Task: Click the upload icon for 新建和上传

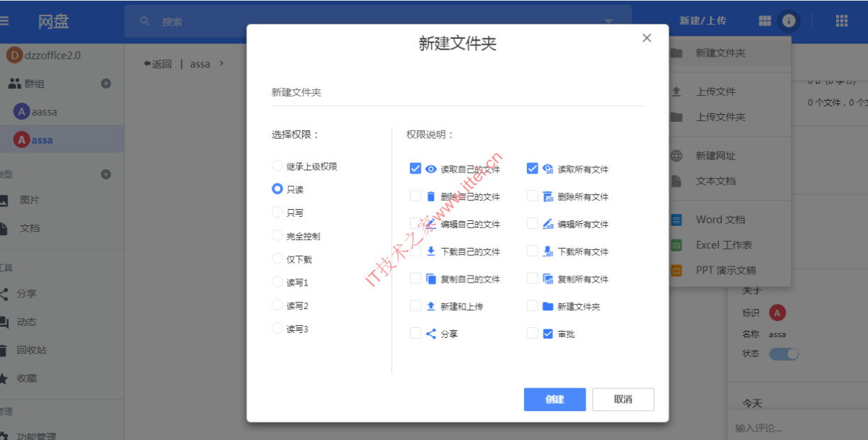Action: pyautogui.click(x=430, y=306)
